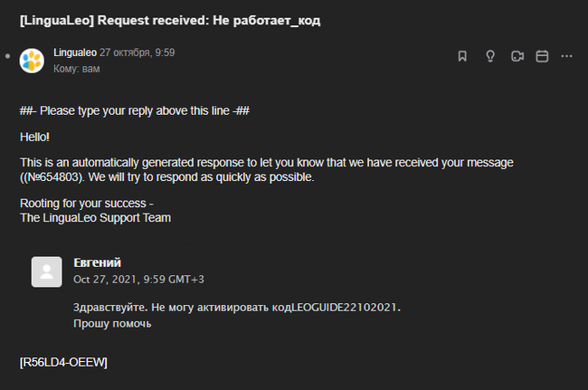Open the calendar icon to create event

(542, 56)
